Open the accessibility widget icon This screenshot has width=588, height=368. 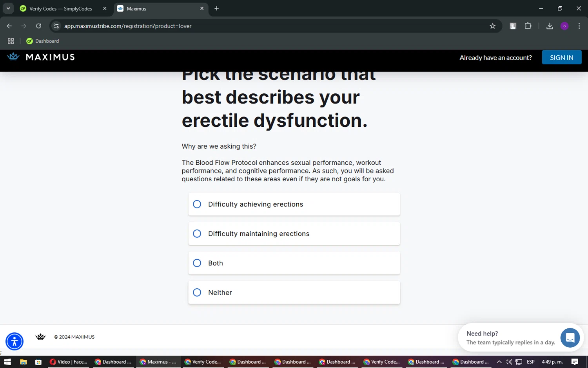(15, 341)
